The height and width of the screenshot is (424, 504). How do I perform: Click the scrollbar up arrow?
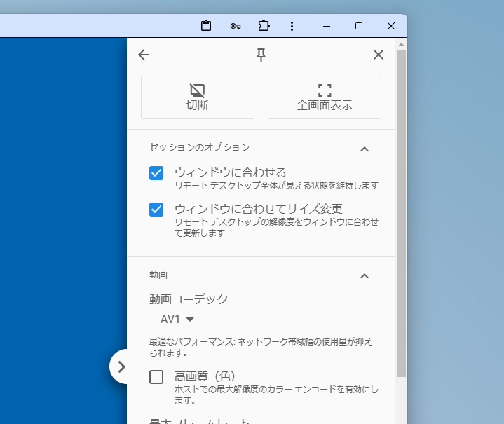click(401, 44)
